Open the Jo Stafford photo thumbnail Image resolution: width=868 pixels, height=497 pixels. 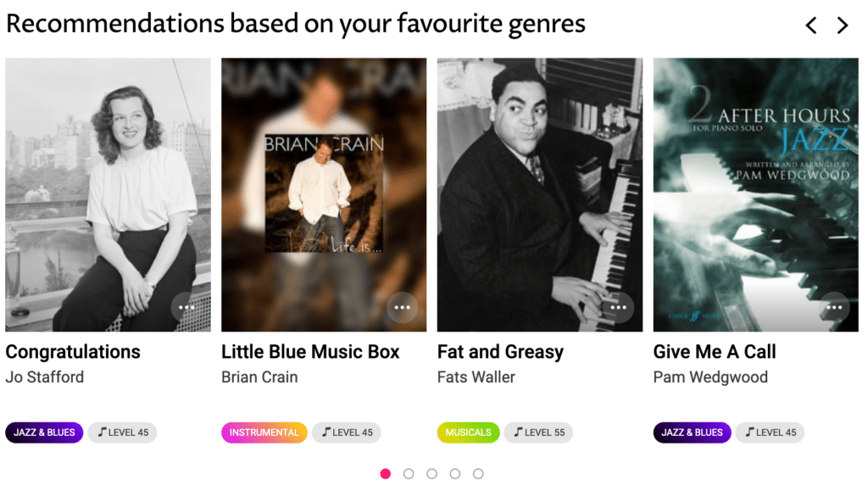point(108,194)
